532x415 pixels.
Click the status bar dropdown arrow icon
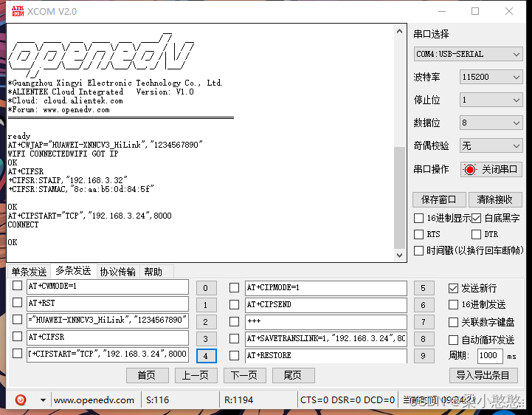[43, 400]
